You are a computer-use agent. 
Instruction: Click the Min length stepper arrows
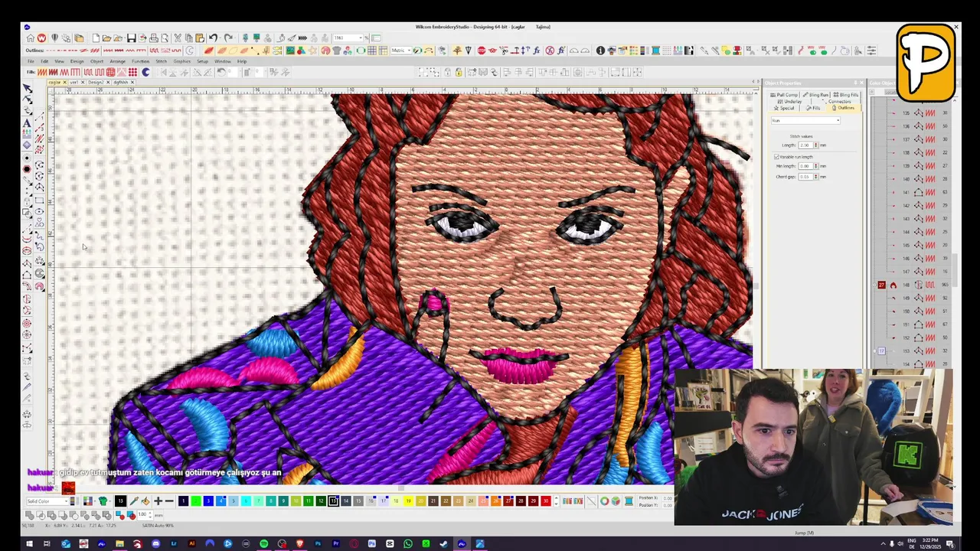[816, 166]
